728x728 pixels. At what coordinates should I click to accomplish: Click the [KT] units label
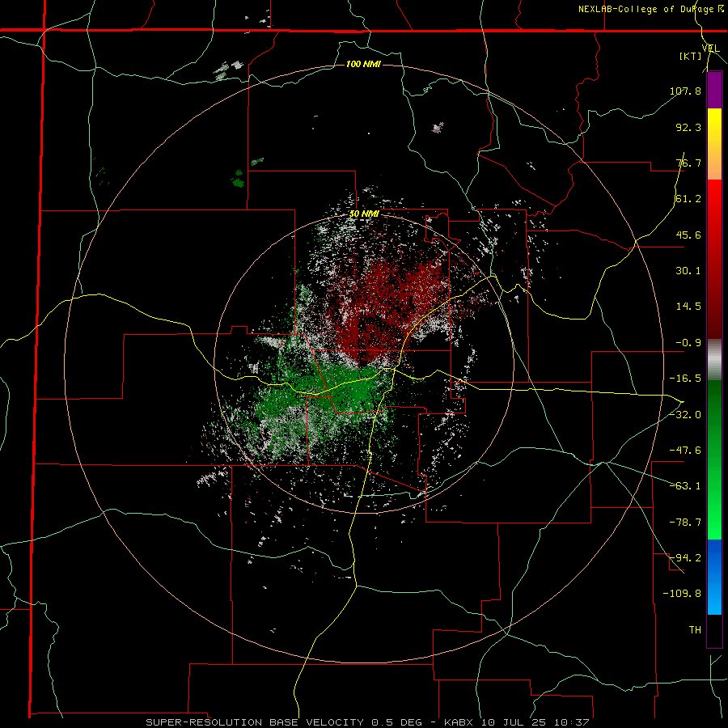[x=691, y=56]
